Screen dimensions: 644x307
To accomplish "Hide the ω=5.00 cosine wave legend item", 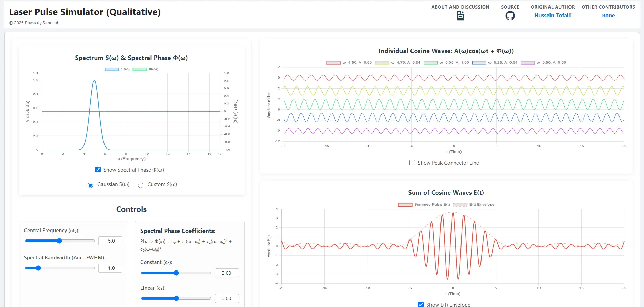I will 430,63.
